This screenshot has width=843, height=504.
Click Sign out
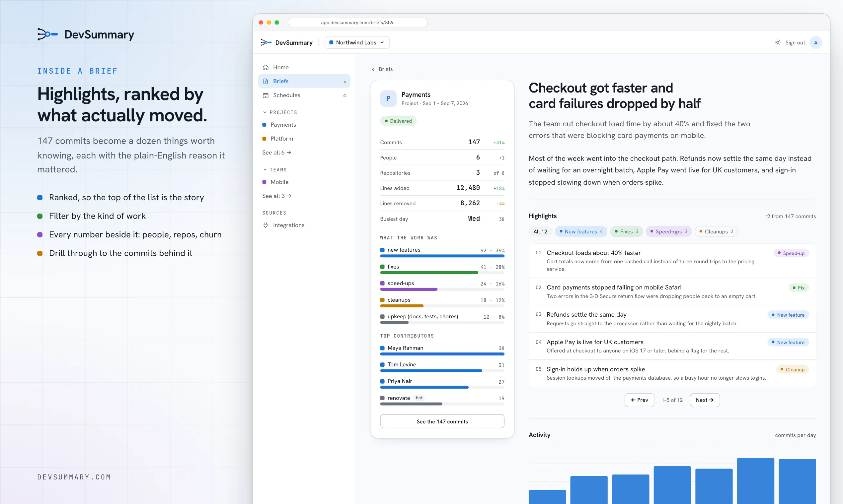(795, 42)
